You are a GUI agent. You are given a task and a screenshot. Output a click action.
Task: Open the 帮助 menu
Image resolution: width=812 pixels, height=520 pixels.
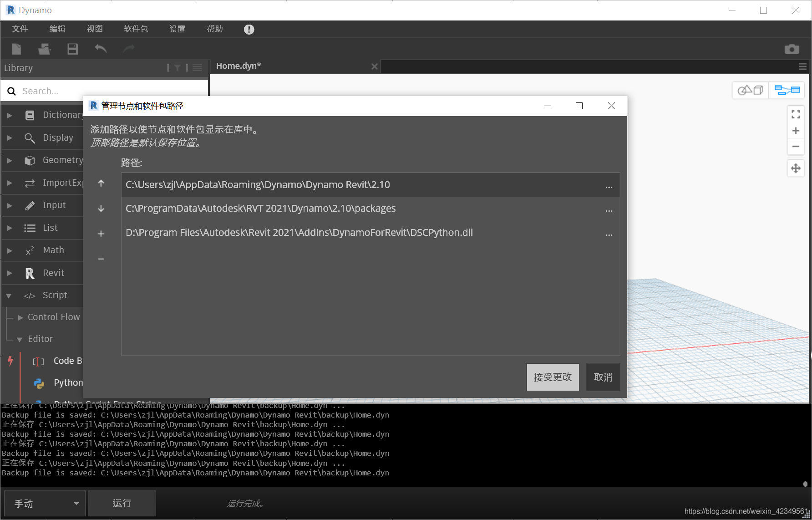point(215,29)
